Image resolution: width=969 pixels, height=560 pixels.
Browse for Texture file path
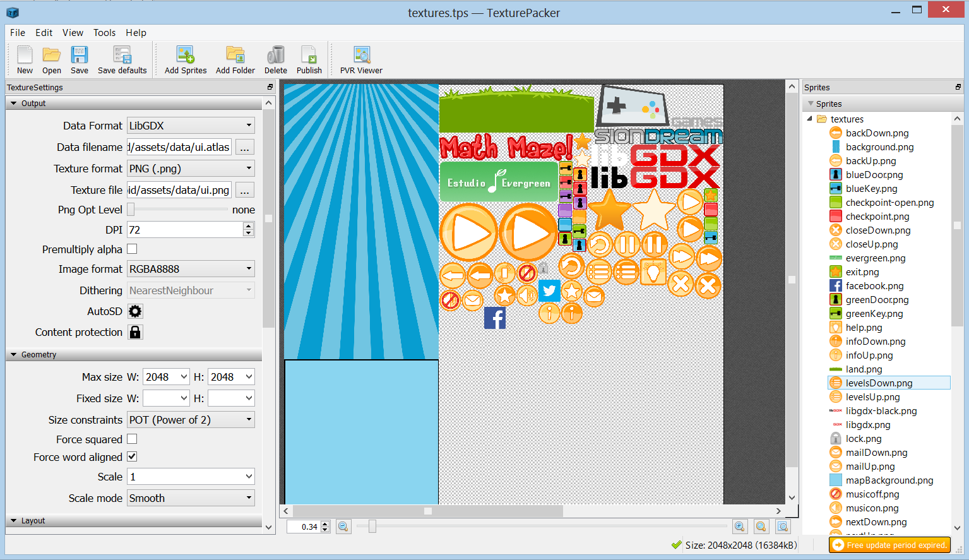pos(245,190)
